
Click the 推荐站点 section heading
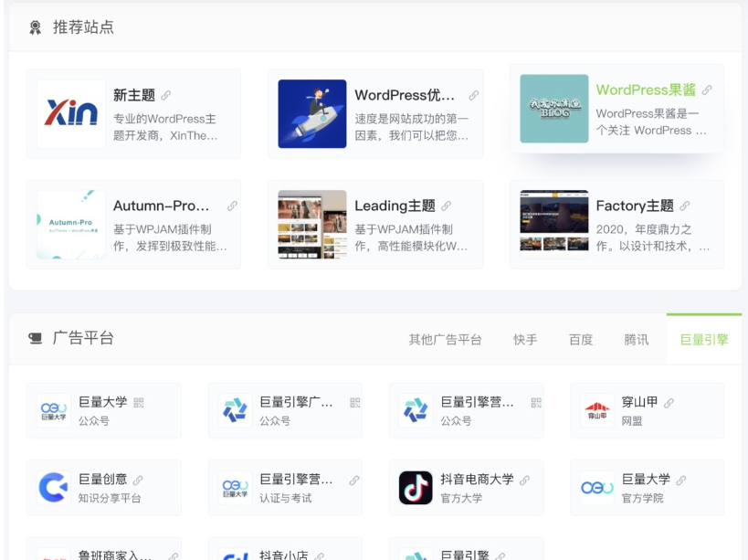coord(83,27)
